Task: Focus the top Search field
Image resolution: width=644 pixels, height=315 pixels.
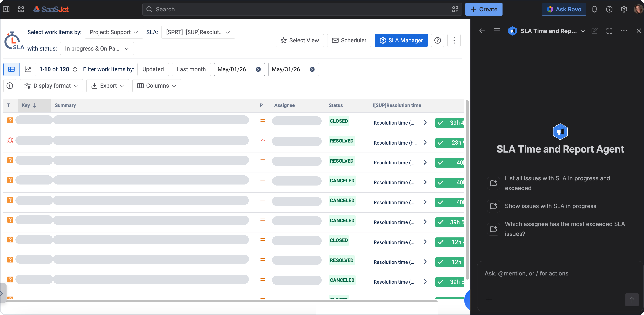Action: point(302,9)
